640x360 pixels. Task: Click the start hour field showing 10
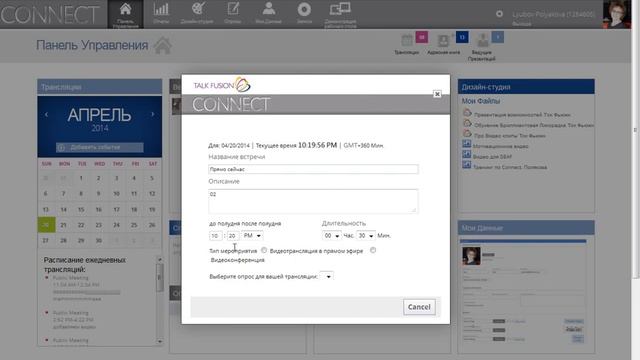pyautogui.click(x=215, y=236)
